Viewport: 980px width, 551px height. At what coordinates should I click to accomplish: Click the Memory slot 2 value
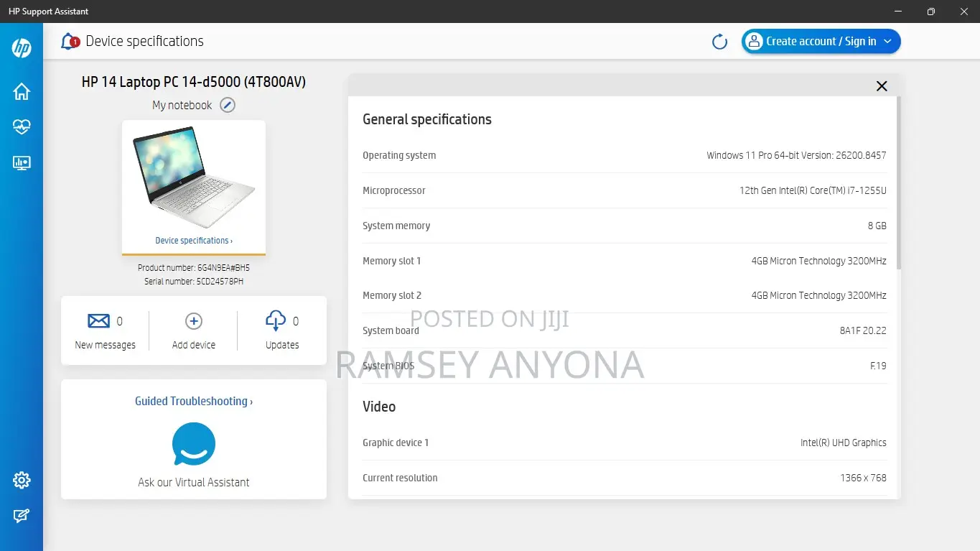pyautogui.click(x=819, y=295)
